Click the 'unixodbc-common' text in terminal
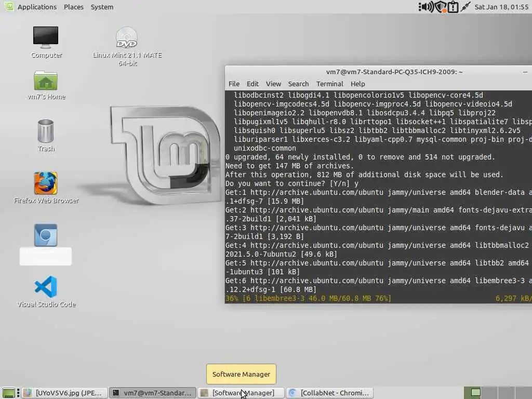This screenshot has height=399, width=532. (264, 148)
